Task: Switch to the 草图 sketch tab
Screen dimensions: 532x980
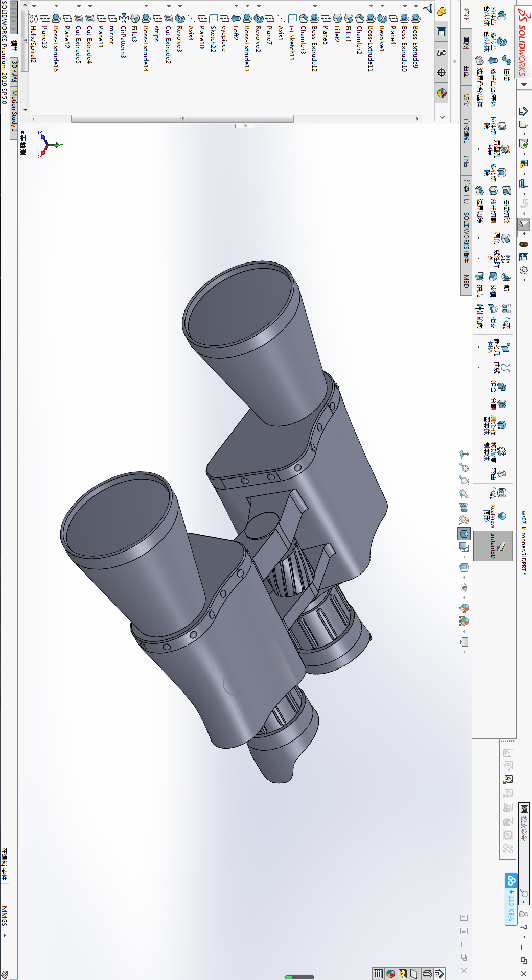Action: tap(466, 42)
